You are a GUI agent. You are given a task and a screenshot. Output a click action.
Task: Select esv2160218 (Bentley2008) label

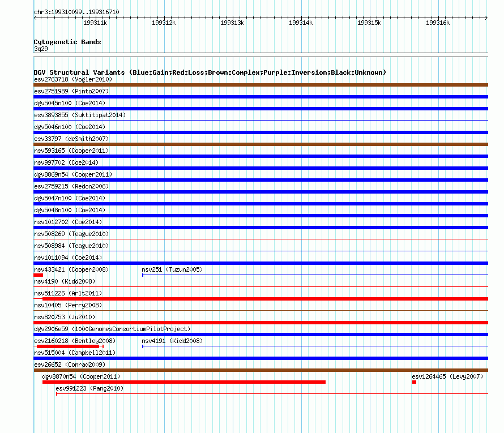(75, 341)
